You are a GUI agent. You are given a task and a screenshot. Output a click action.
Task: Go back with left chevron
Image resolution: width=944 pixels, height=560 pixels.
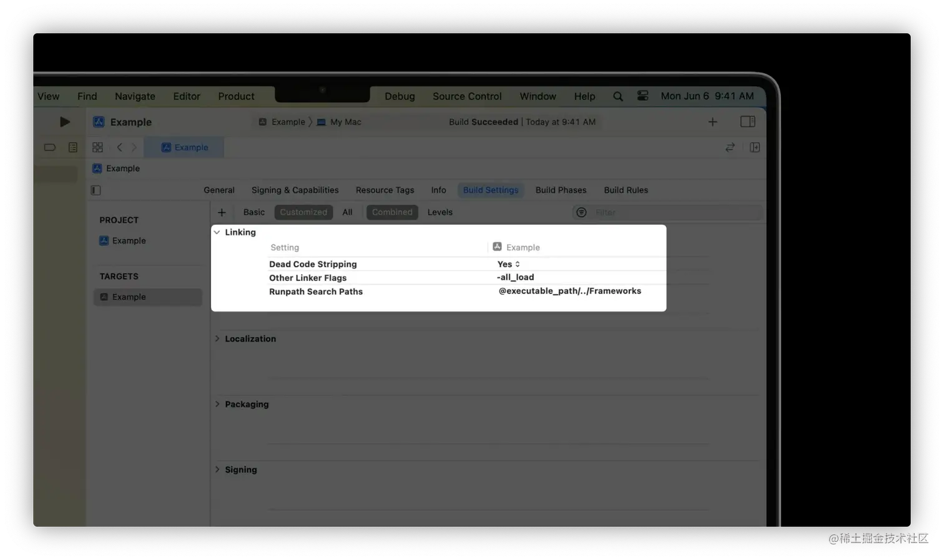tap(119, 147)
